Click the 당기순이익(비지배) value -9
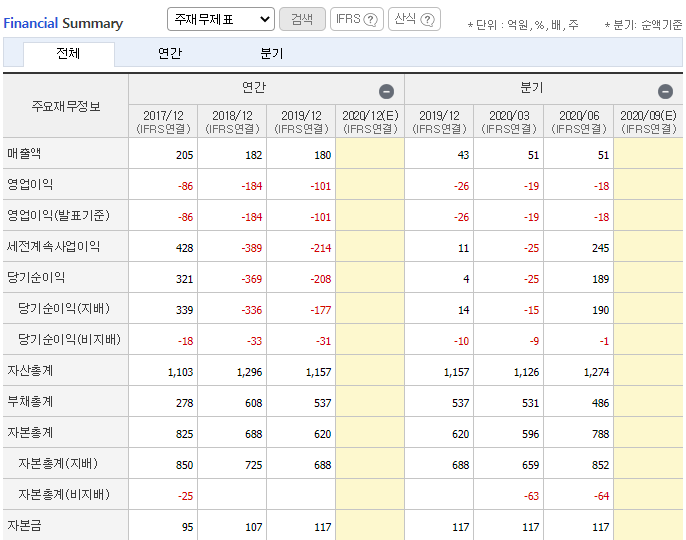The image size is (686, 540). tap(535, 341)
